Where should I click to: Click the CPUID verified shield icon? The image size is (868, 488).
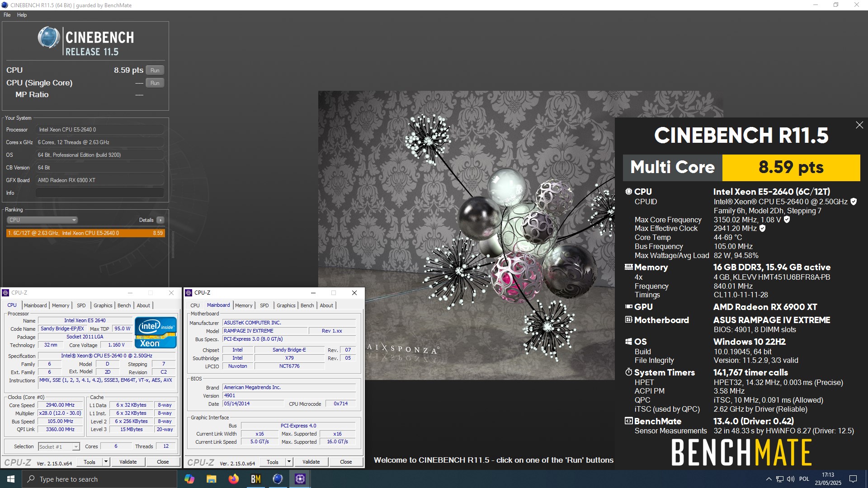[854, 202]
